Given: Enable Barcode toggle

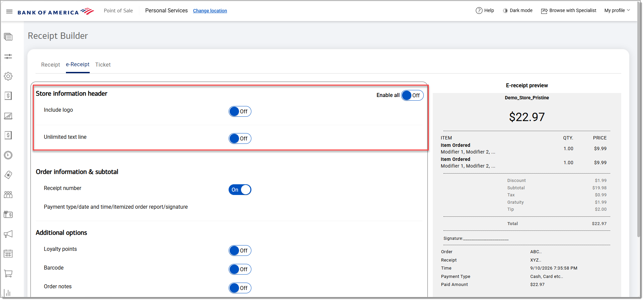Looking at the screenshot, I should 240,269.
